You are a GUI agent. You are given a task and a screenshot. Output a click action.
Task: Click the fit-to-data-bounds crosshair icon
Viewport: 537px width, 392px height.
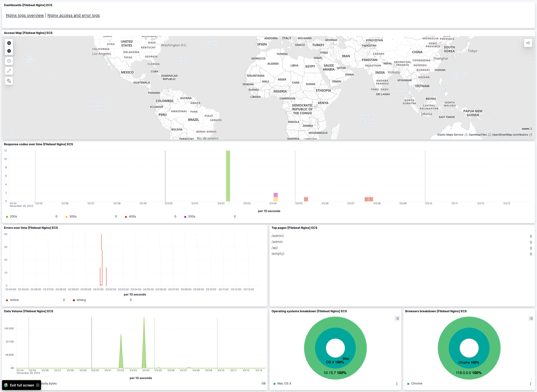click(9, 61)
